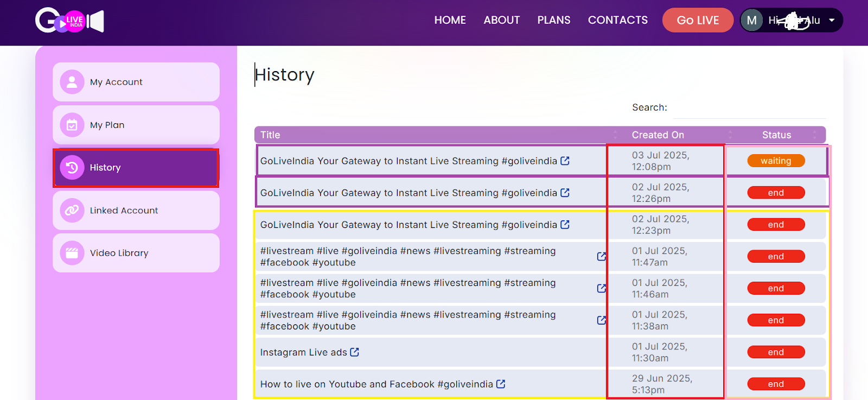Screen dimensions: 868x400
Task: Click the 03 Jul 2025, 12:08pm date
Action: click(660, 161)
